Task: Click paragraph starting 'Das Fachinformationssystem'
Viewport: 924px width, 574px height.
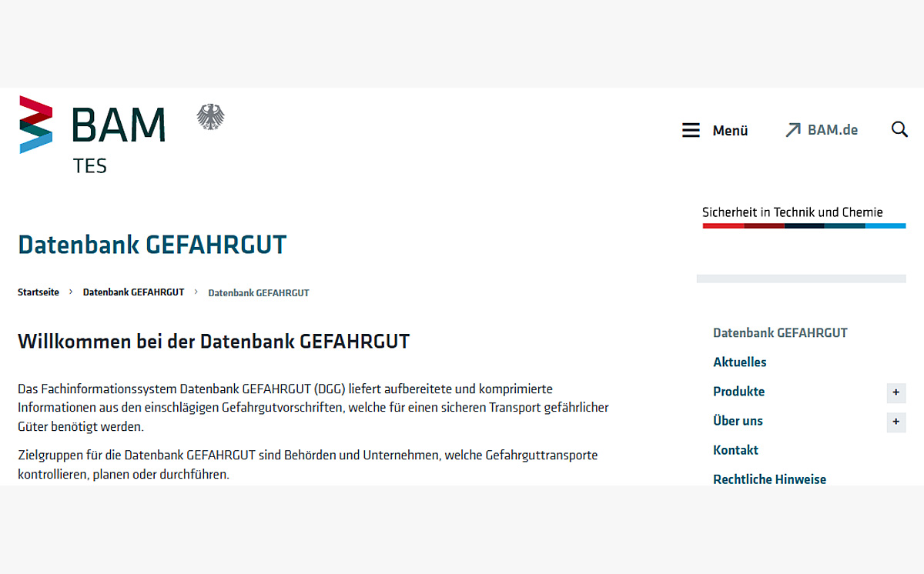Action: [x=313, y=408]
